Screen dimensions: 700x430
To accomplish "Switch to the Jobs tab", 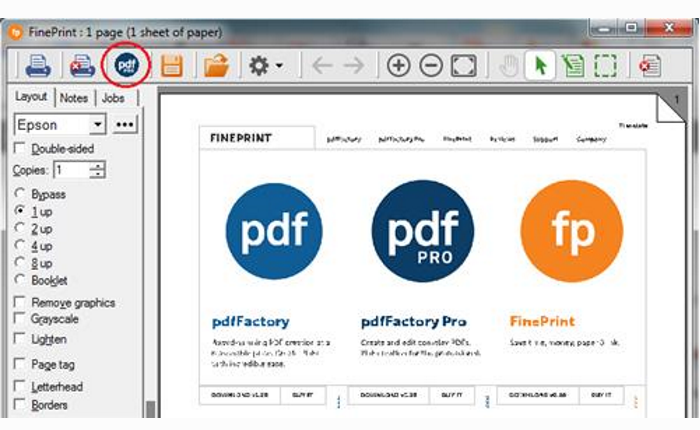I will coord(113,98).
